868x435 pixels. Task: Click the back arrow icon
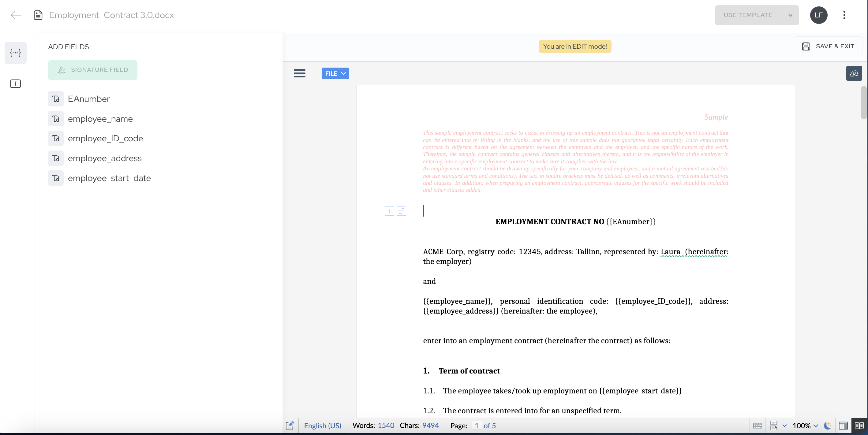pyautogui.click(x=16, y=15)
